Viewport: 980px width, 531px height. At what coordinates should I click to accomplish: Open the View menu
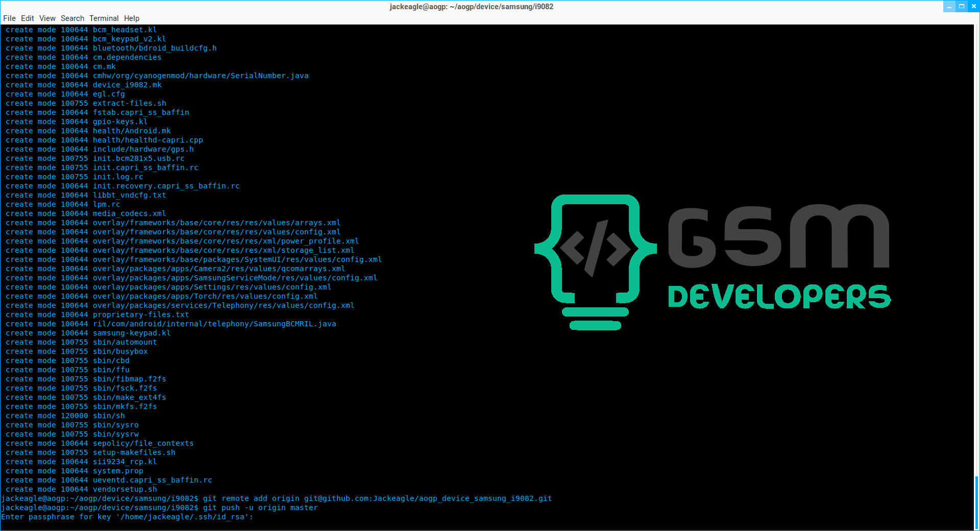click(47, 18)
